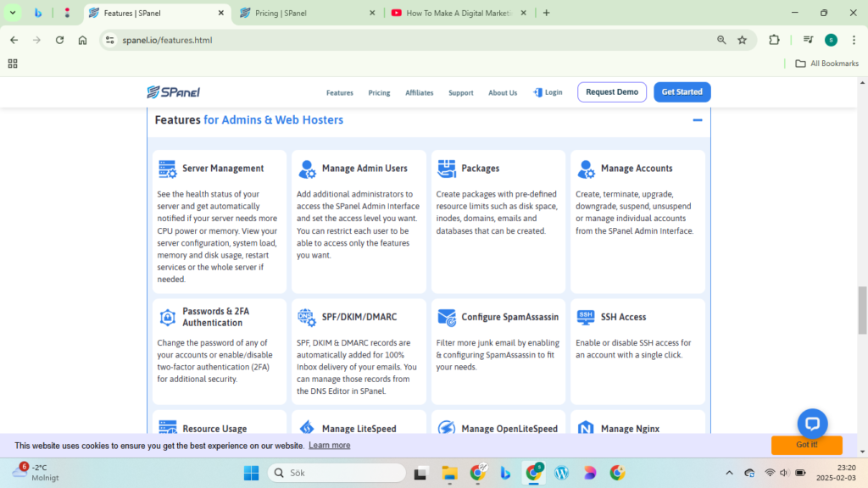Go to the browser home page
Screen dimensions: 868x488
tap(82, 40)
